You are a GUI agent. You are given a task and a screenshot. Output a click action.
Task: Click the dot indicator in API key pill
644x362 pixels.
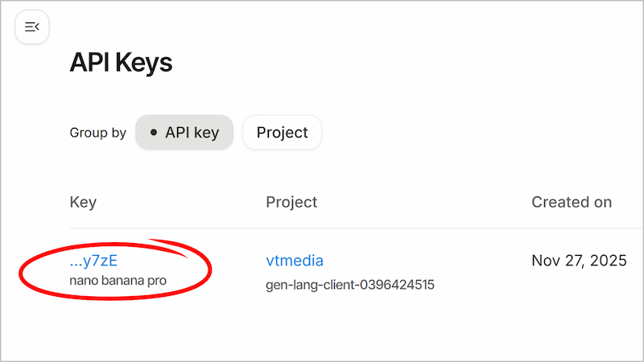pyautogui.click(x=154, y=133)
